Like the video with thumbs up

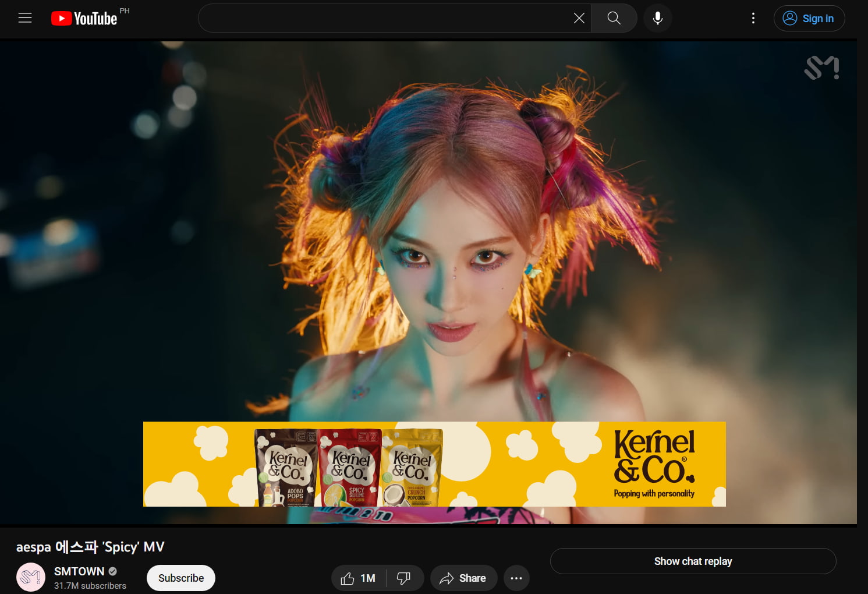pos(358,578)
